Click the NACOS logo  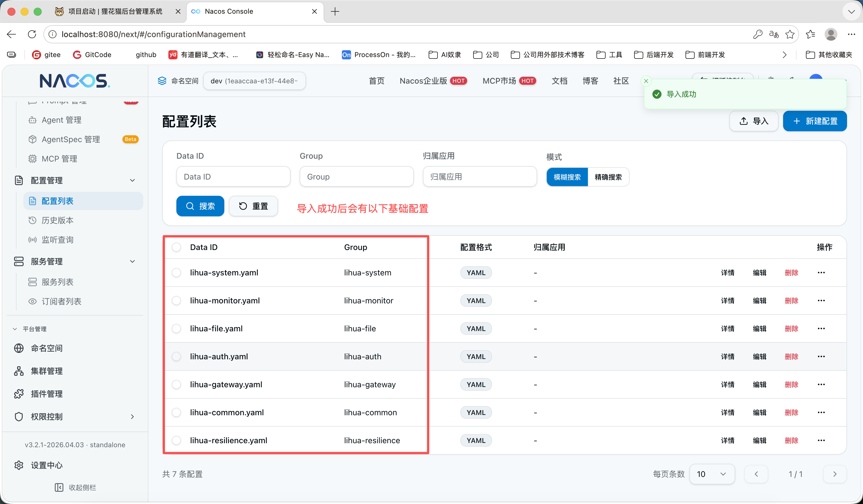tap(75, 81)
